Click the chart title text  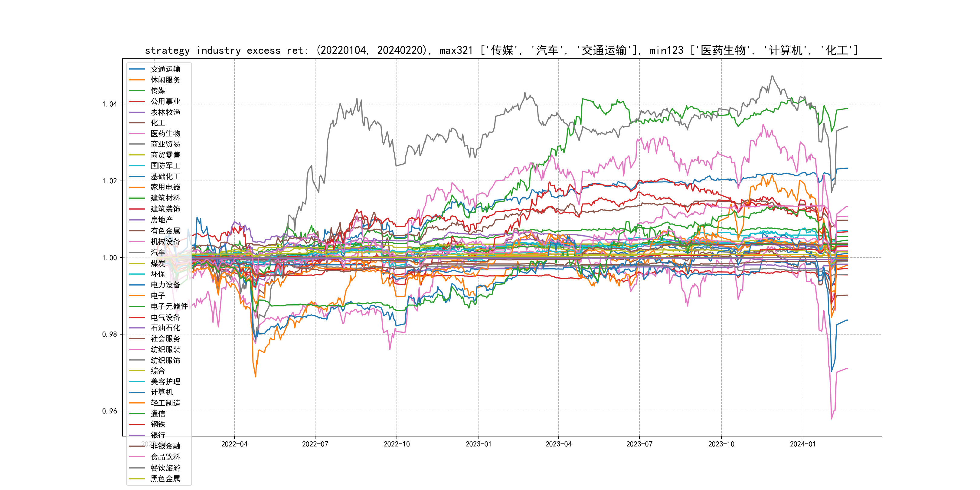(501, 50)
